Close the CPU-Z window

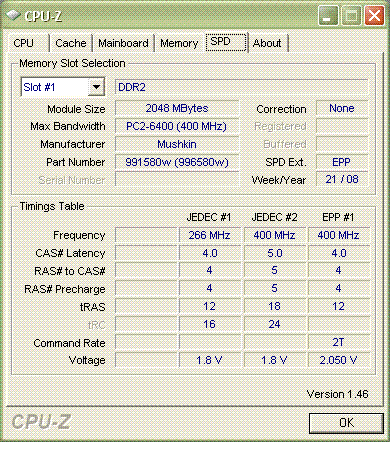point(375,15)
